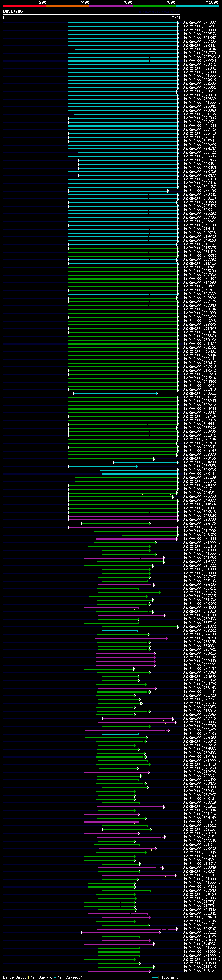Image resolution: width=222 pixels, height=980 pixels.
Task: Click the green ~80% identity legend bar
Action: pos(154,6)
